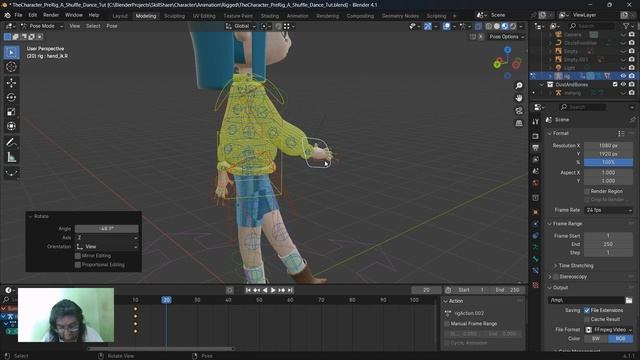The image size is (640, 360).
Task: Open the Object properties tab
Action: click(536, 212)
